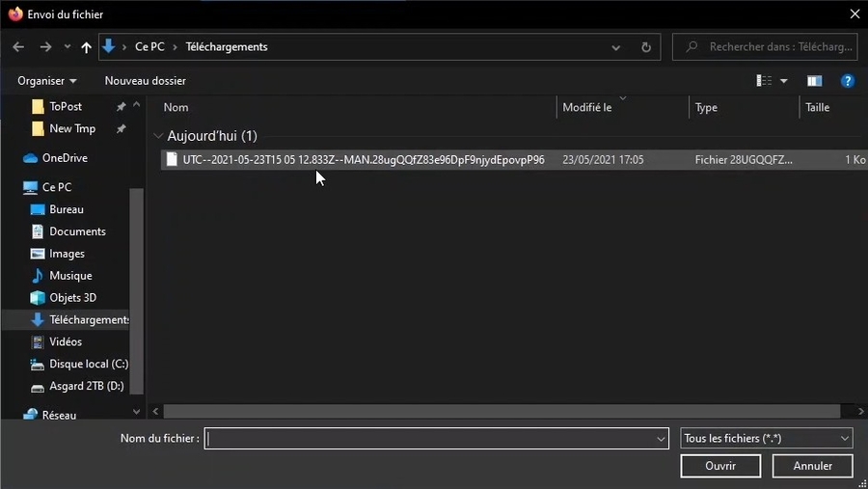This screenshot has width=868, height=489.
Task: Open OneDrive in the sidebar
Action: click(x=65, y=158)
